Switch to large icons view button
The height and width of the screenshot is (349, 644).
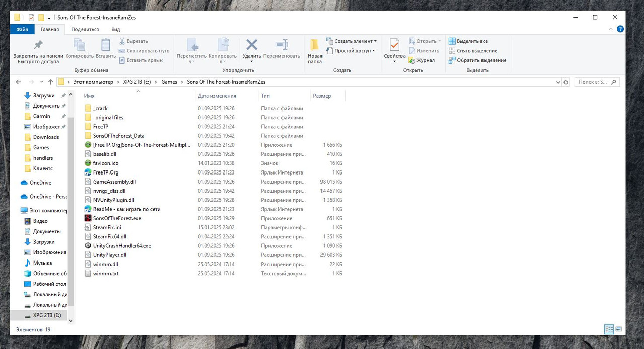click(618, 329)
